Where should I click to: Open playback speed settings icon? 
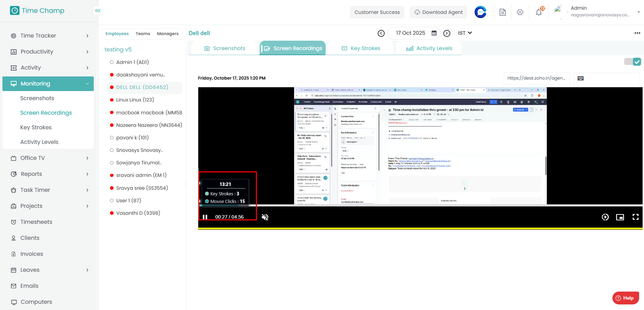pyautogui.click(x=605, y=217)
